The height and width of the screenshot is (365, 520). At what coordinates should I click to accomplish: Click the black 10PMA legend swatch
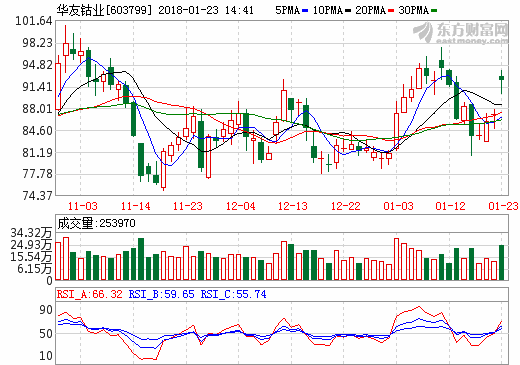348,11
